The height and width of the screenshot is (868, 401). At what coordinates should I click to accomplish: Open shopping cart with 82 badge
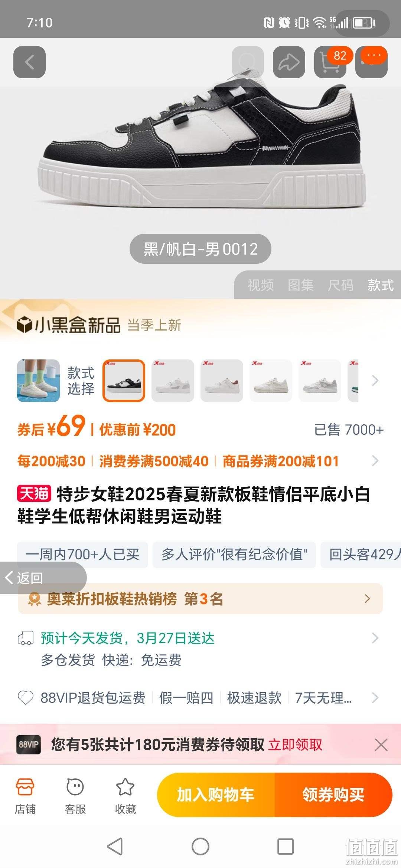330,62
